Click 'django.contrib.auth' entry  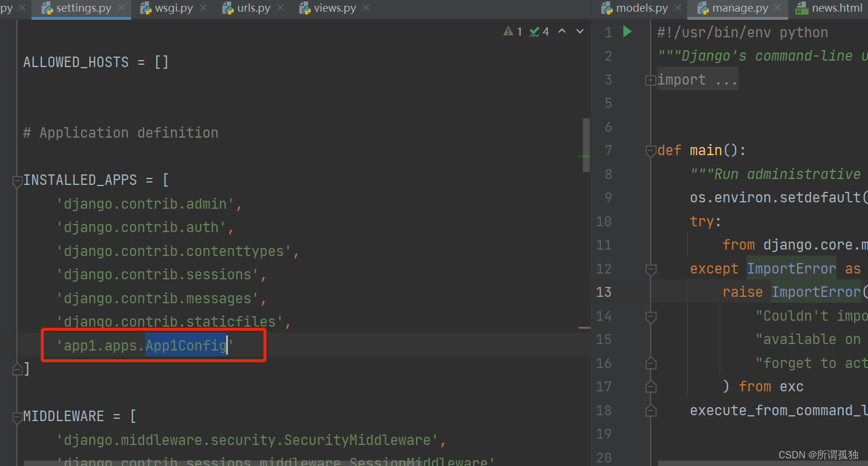pos(145,227)
